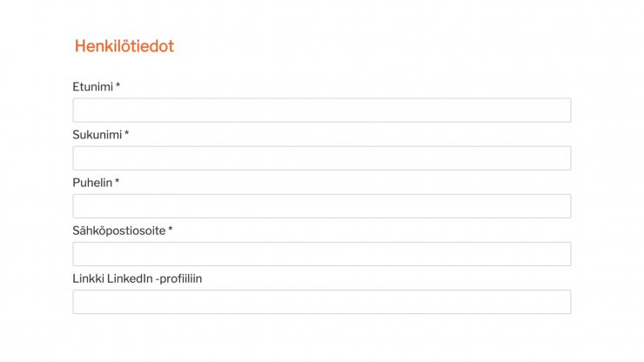Place cursor in the surname box

coord(322,158)
